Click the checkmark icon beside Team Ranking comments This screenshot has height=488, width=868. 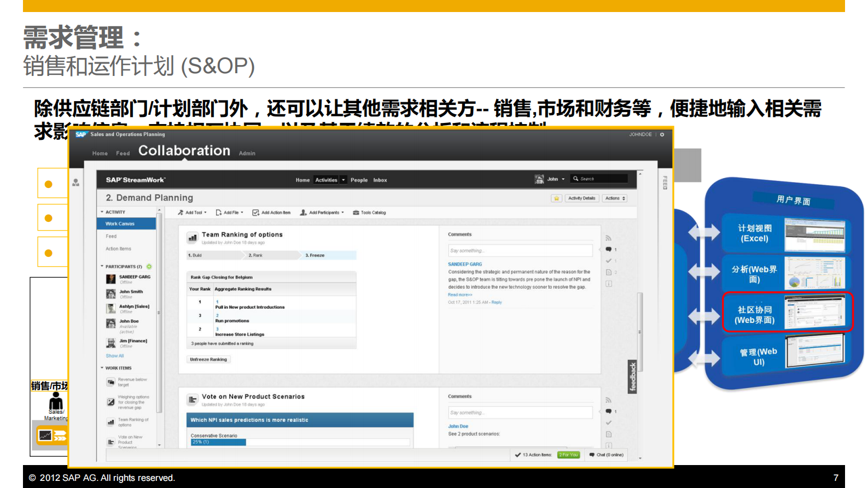609,261
